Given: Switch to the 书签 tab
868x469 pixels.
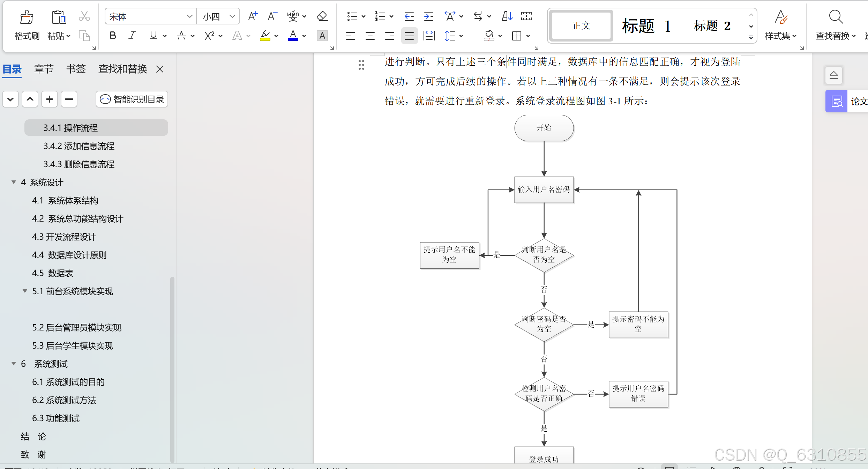Looking at the screenshot, I should click(x=76, y=69).
